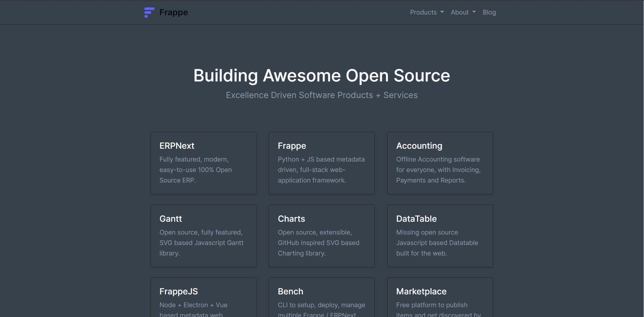Expand the About dropdown menu

[463, 12]
